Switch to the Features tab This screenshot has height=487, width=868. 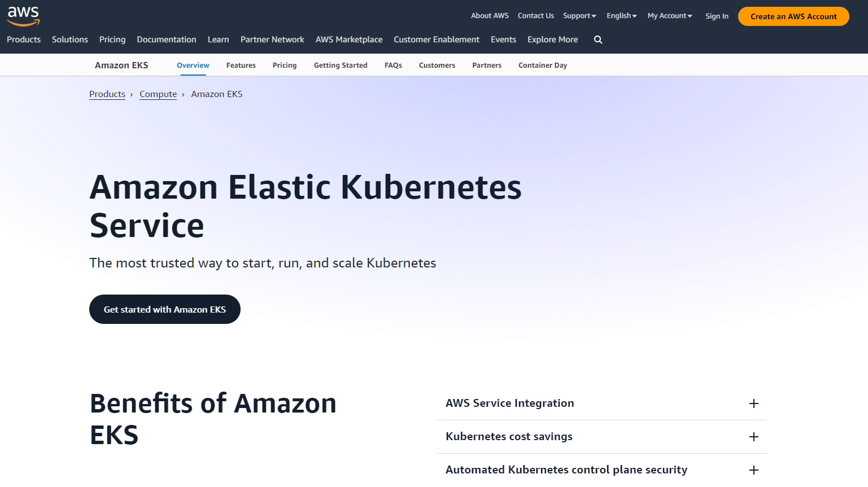point(241,65)
